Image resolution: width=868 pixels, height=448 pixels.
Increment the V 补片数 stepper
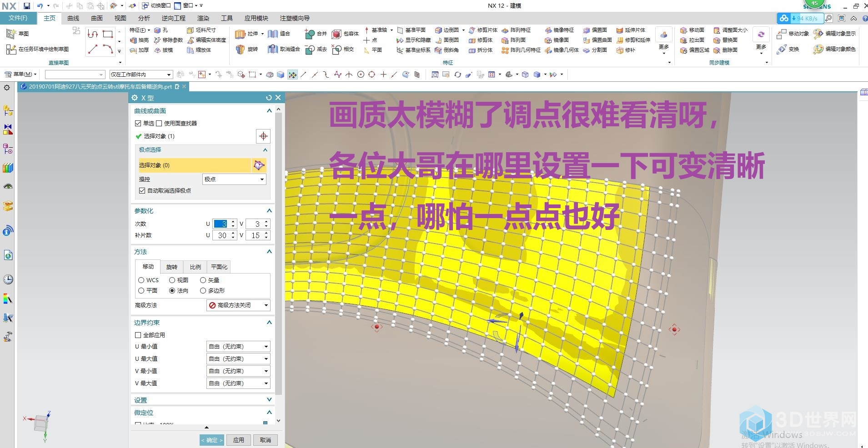266,233
